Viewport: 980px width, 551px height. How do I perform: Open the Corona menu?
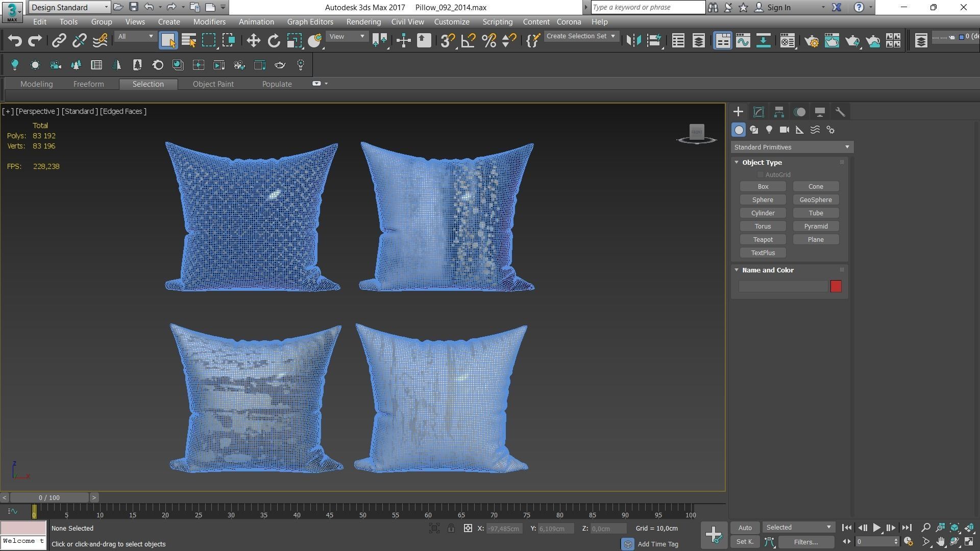click(569, 22)
